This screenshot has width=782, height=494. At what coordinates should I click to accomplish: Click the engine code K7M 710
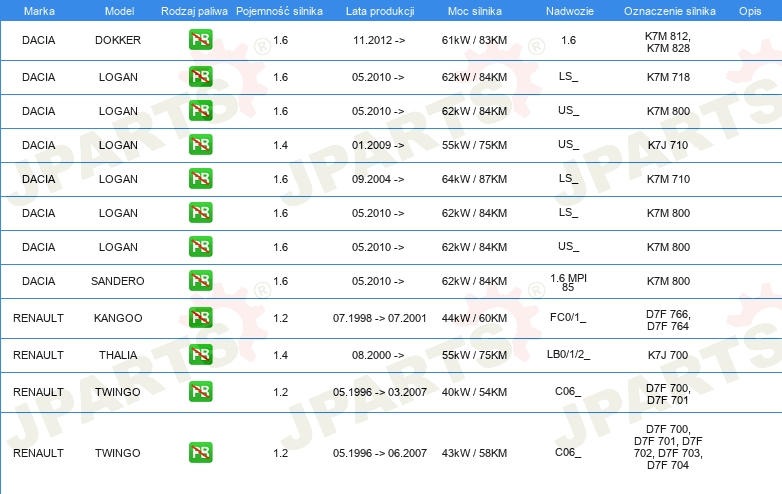668,179
